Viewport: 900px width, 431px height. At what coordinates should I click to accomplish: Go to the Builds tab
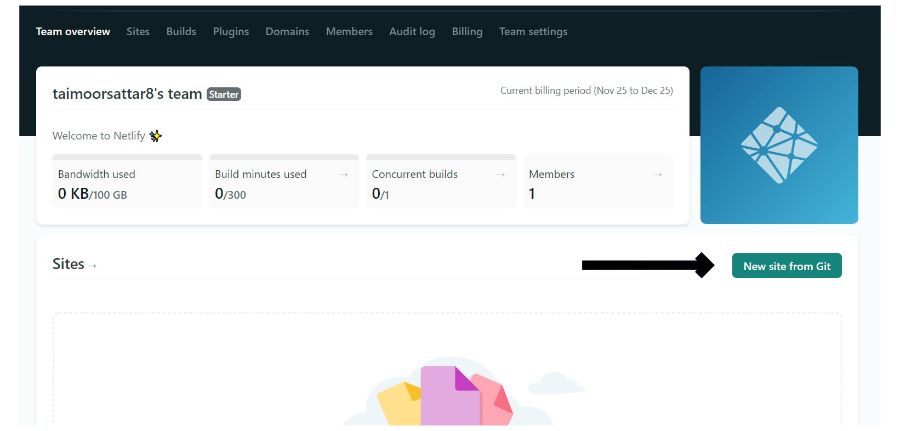tap(181, 32)
